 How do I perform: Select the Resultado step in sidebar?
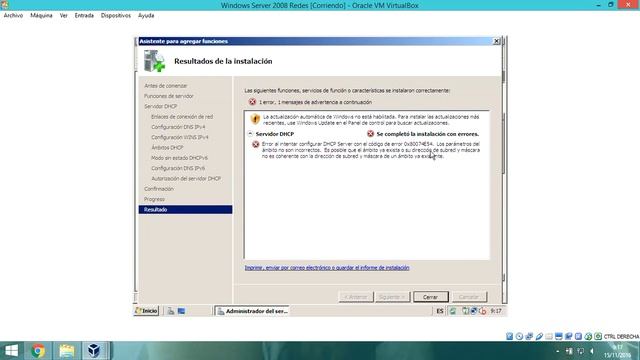(185, 209)
